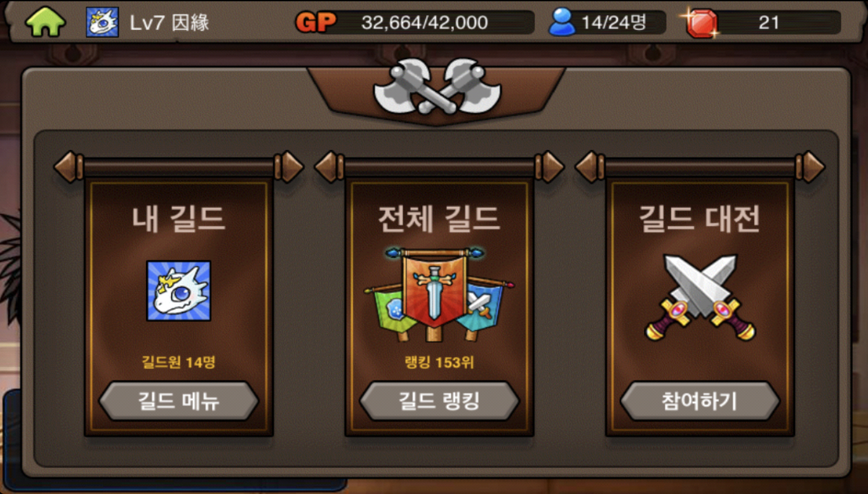Select the 내 길드 banner title
The image size is (868, 494).
[178, 218]
